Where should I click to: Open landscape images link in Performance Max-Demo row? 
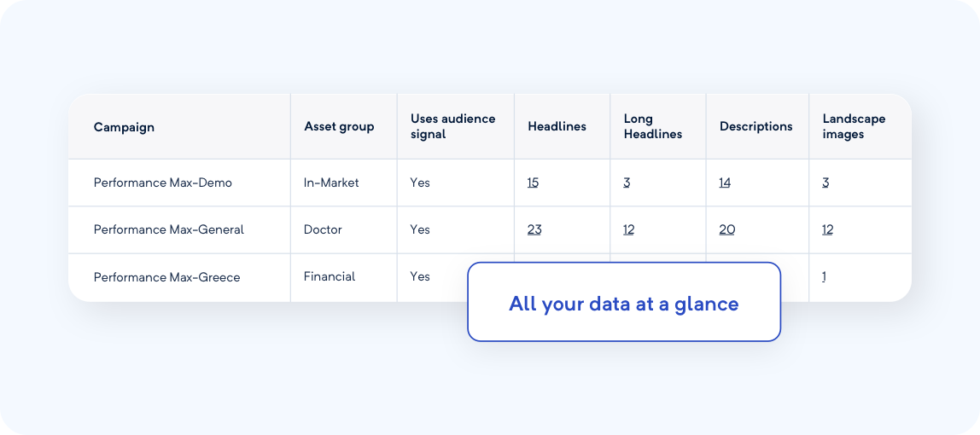(x=825, y=183)
